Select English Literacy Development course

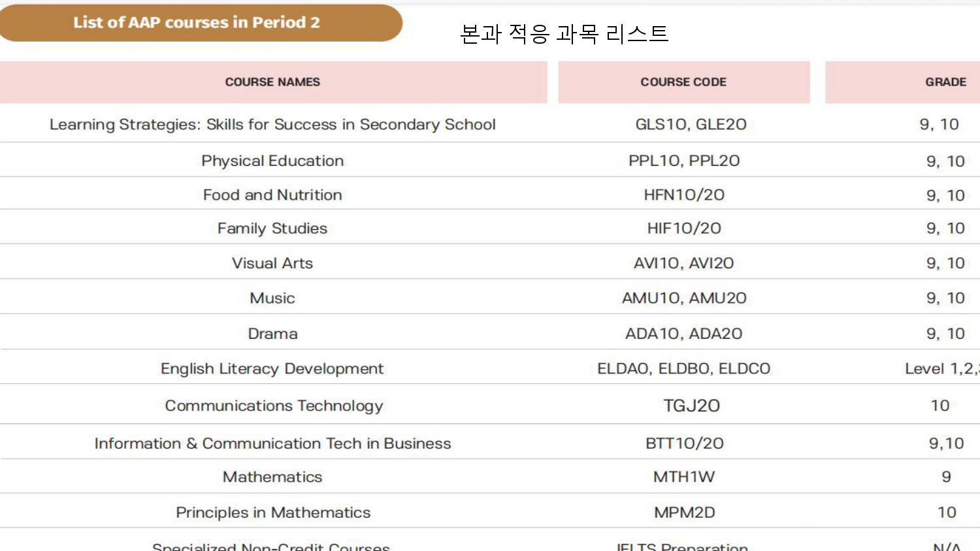pos(272,369)
